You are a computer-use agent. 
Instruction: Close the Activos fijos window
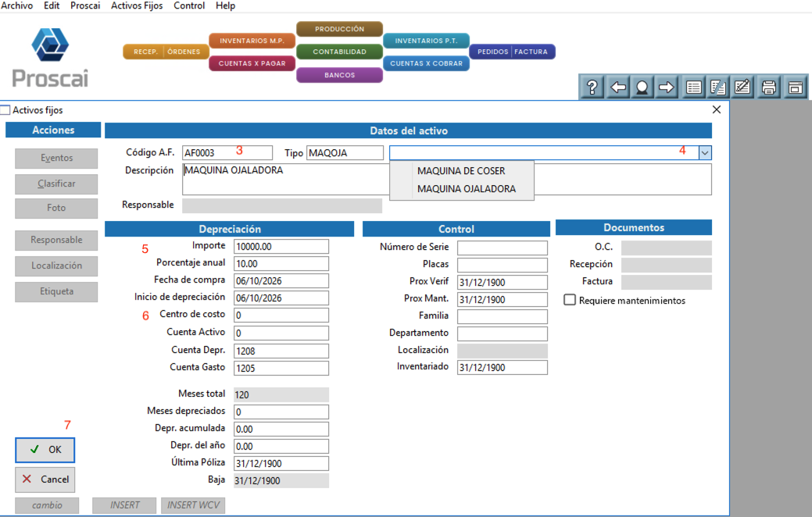(x=717, y=109)
